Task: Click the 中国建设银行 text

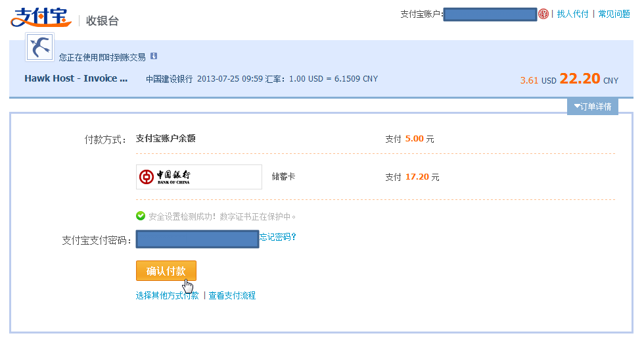Action: 170,79
